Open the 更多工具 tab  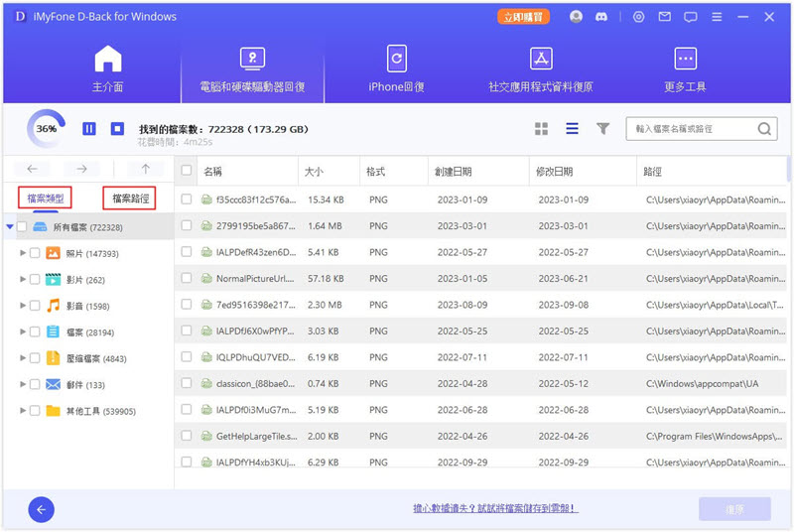685,68
